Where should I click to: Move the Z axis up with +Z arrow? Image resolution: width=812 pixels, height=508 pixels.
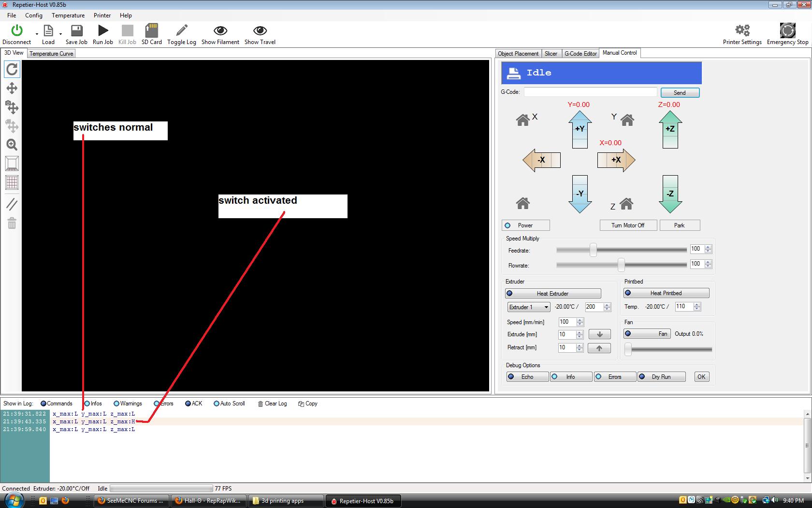point(670,129)
